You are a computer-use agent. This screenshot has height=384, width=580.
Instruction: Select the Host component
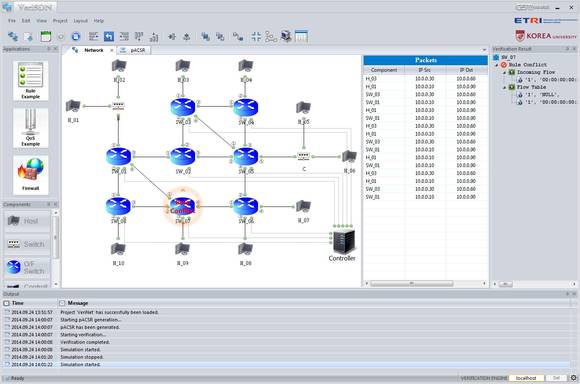coord(27,221)
